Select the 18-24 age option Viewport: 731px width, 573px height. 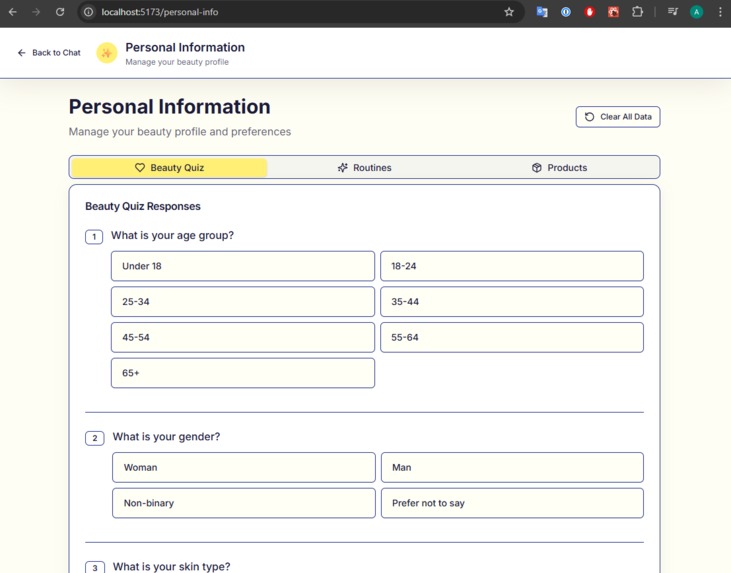512,266
